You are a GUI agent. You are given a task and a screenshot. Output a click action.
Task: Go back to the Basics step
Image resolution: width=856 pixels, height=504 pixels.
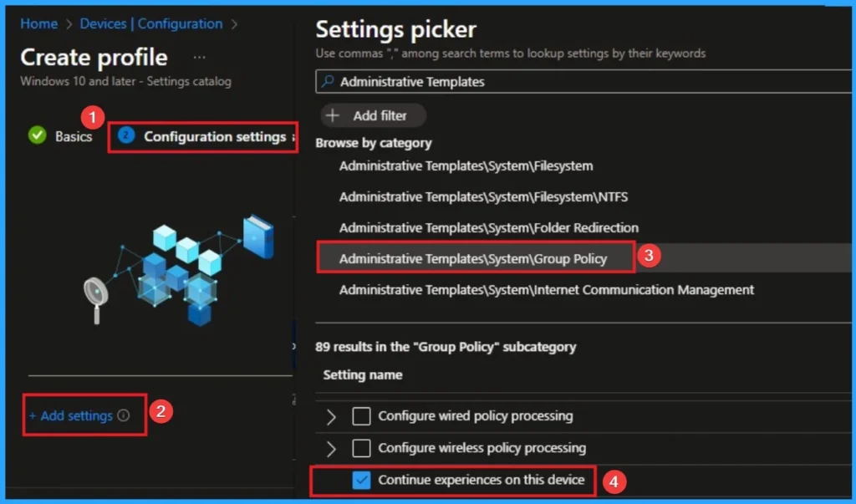click(71, 135)
